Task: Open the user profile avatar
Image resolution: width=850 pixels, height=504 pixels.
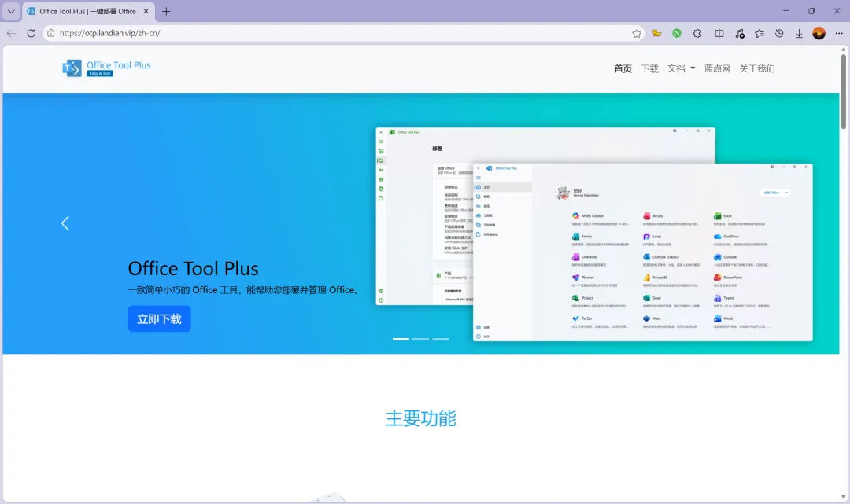Action: tap(819, 34)
